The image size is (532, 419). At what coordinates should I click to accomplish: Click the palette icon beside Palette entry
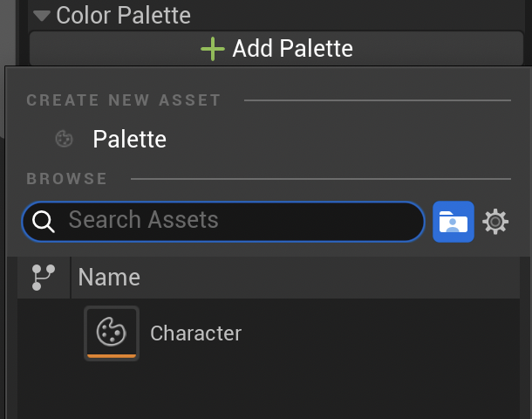click(x=63, y=139)
